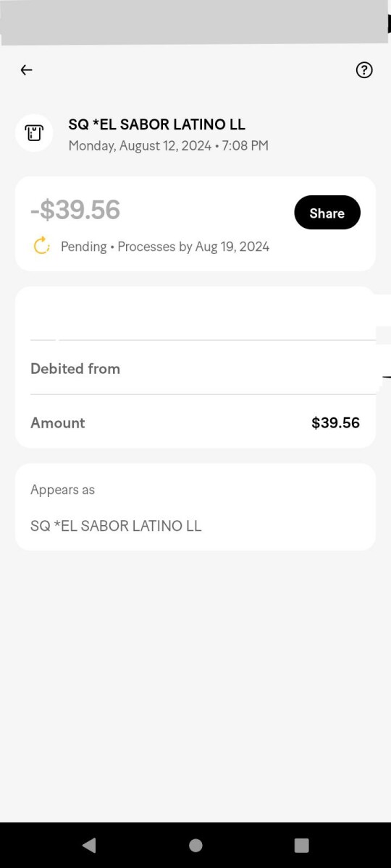
Task: Tap the amount summary card
Action: tap(195, 224)
